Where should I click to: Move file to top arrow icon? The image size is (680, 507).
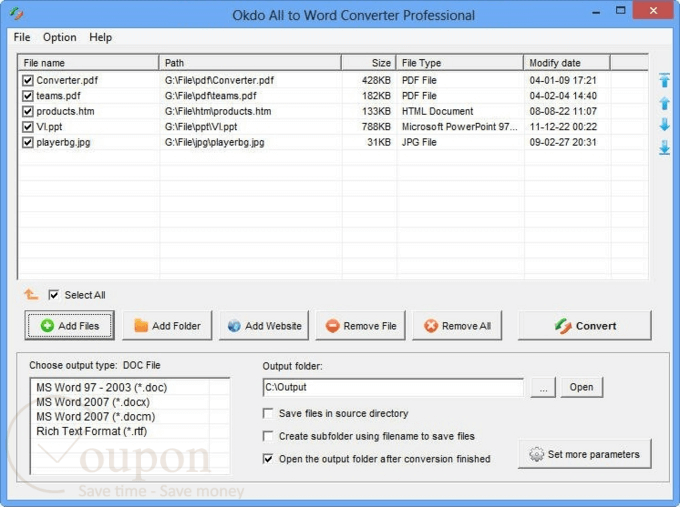coord(664,81)
